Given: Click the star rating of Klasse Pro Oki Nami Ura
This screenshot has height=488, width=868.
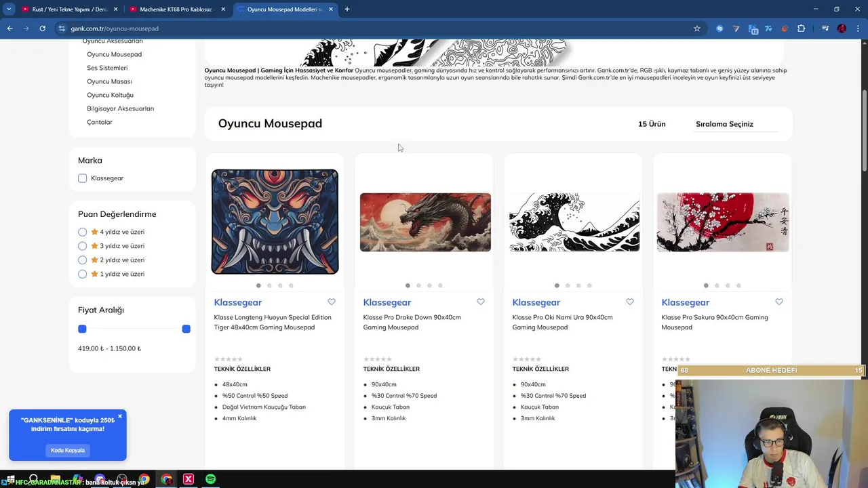Looking at the screenshot, I should [527, 359].
